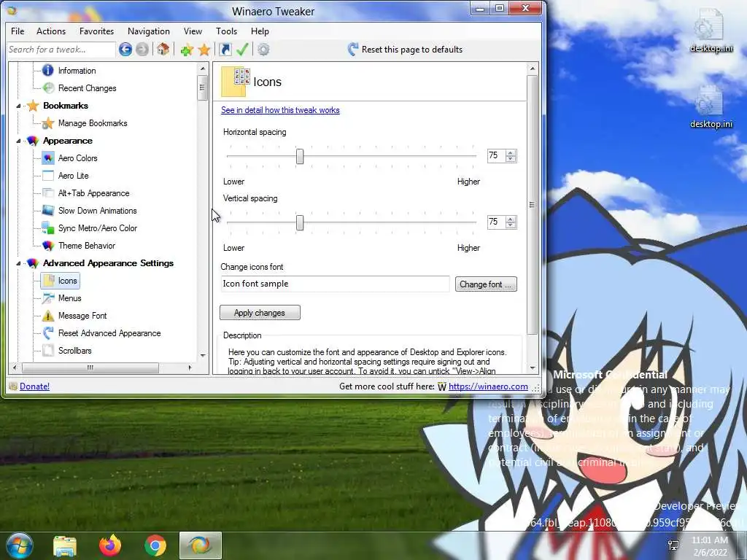This screenshot has height=560, width=747.
Task: Click the Winaero Tweaker taskbar button
Action: [201, 545]
